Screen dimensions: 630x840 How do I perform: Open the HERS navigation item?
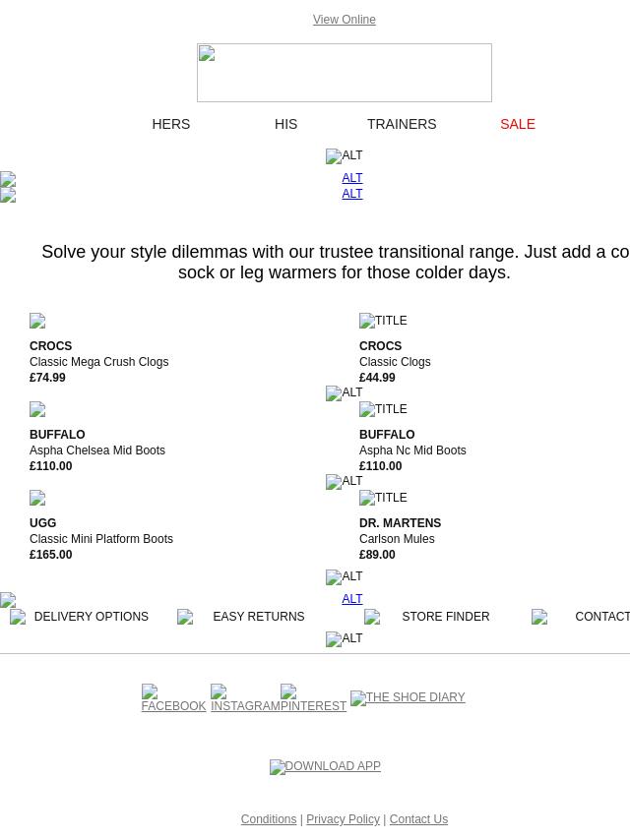pos(171,124)
